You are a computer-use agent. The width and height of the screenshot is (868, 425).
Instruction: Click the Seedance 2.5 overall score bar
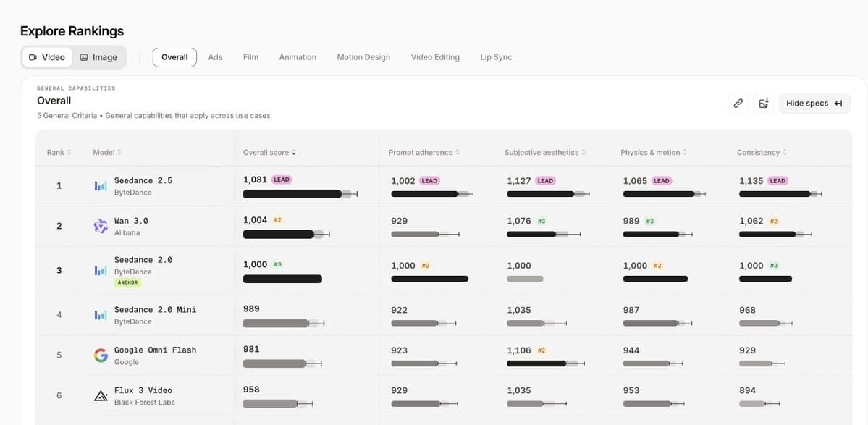pyautogui.click(x=300, y=194)
